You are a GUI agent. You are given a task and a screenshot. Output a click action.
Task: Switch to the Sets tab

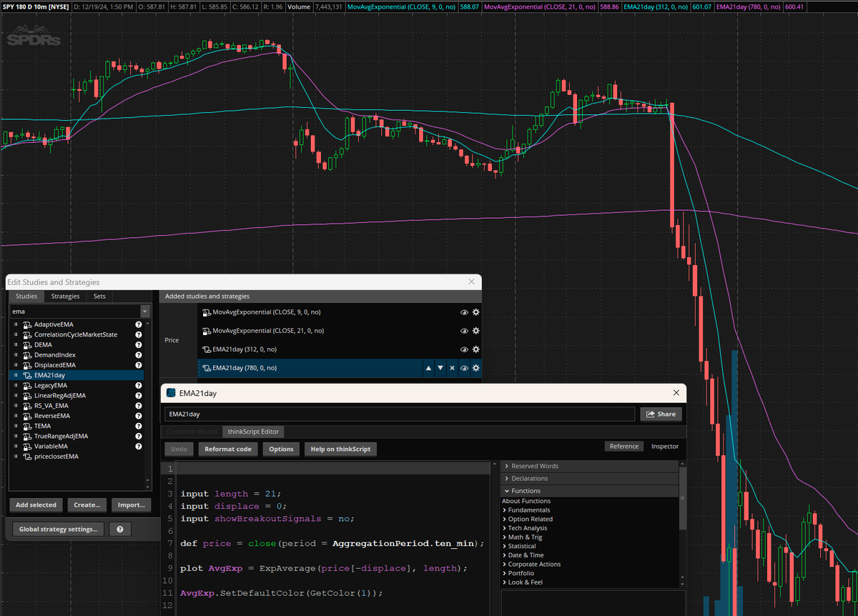[99, 296]
